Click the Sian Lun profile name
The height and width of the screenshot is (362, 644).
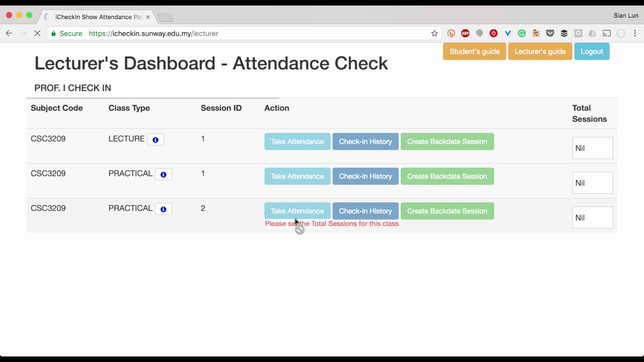click(626, 16)
